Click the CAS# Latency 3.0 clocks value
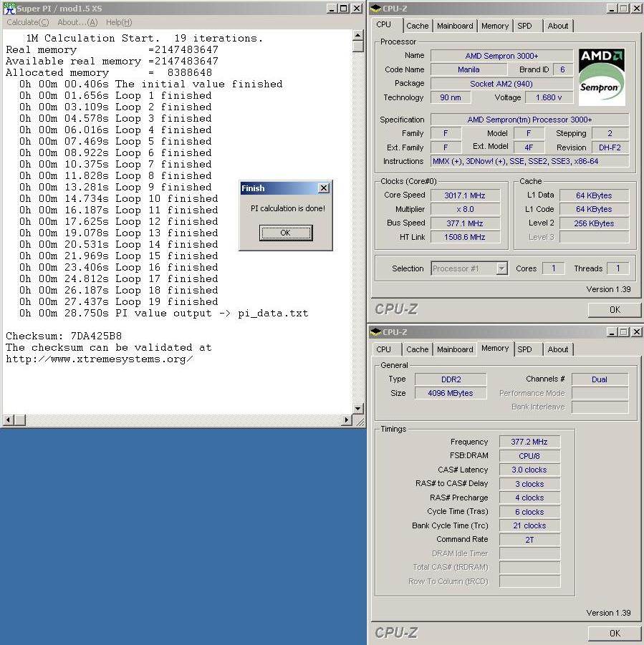The height and width of the screenshot is (645, 644). point(529,470)
